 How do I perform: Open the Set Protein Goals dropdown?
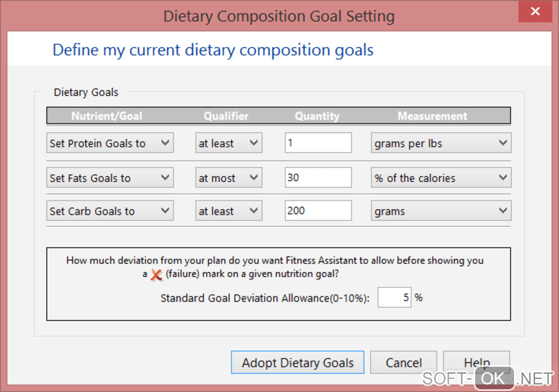click(x=110, y=143)
